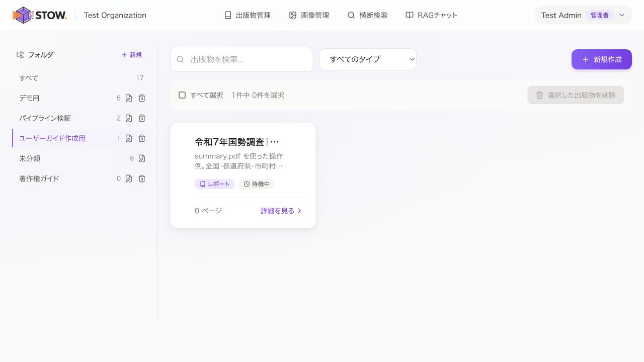This screenshot has width=644, height=362.
Task: Edit the パイプライン検証 folder
Action: [129, 118]
